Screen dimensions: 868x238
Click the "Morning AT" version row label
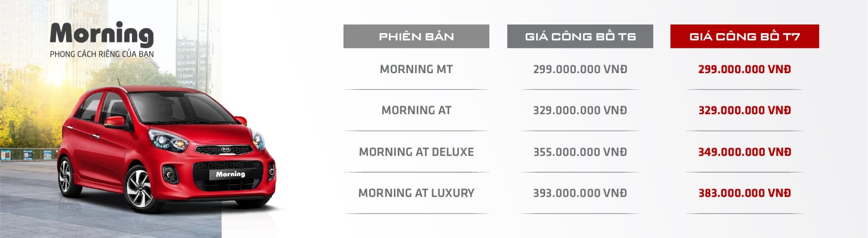416,110
